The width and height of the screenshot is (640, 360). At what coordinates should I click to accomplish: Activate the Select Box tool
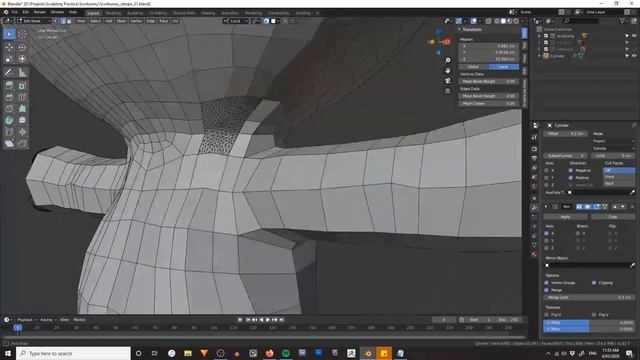9,34
